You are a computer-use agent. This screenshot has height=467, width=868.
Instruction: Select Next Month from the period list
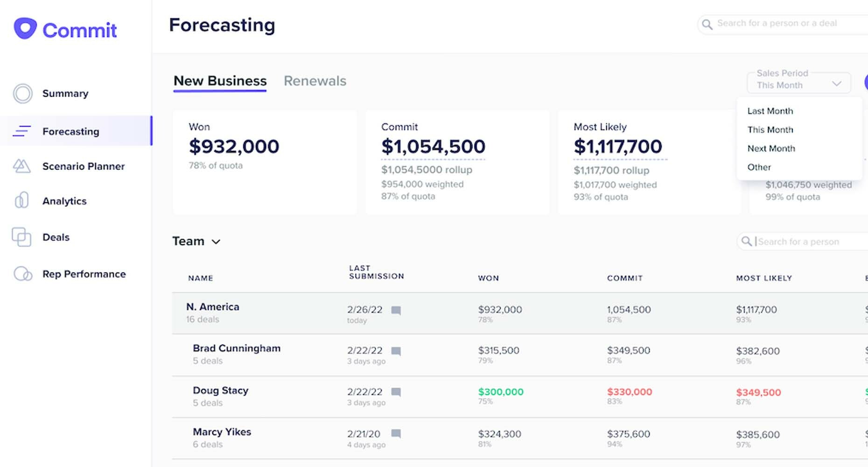tap(771, 149)
